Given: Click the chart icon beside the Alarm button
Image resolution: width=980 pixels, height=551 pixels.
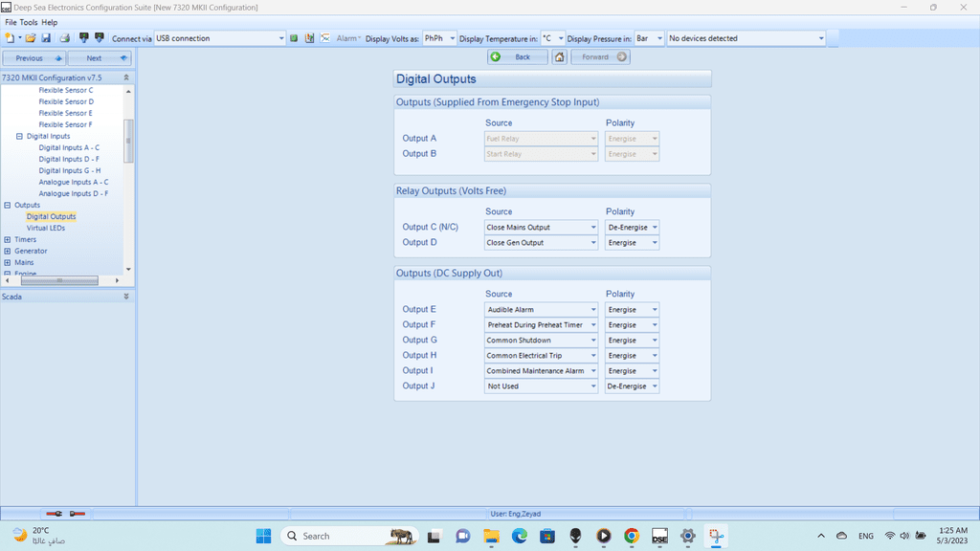Looking at the screenshot, I should (x=309, y=38).
